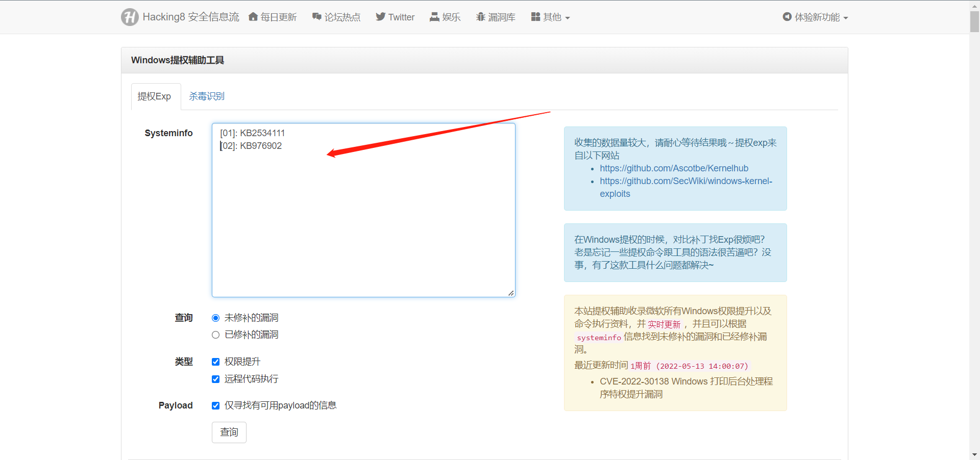Expand the 体验新功能 dropdown
The height and width of the screenshot is (460, 980).
(x=815, y=17)
